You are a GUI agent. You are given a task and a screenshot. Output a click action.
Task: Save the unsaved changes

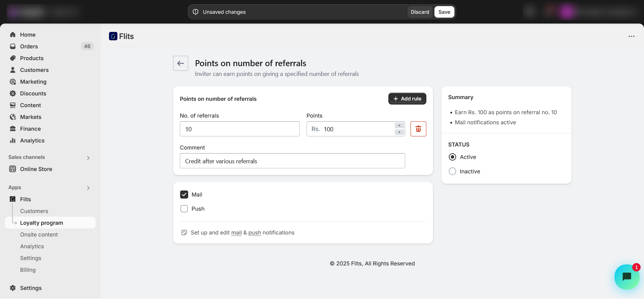coord(444,12)
